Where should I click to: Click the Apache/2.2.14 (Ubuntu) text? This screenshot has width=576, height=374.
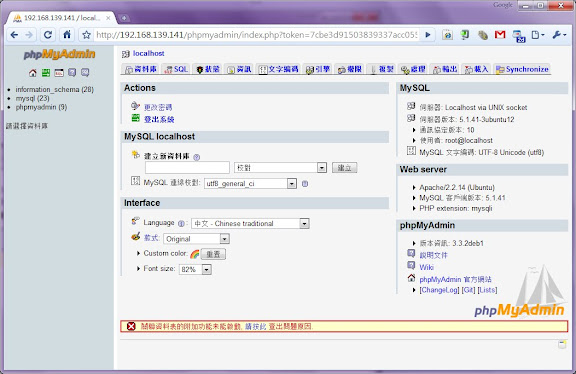457,187
